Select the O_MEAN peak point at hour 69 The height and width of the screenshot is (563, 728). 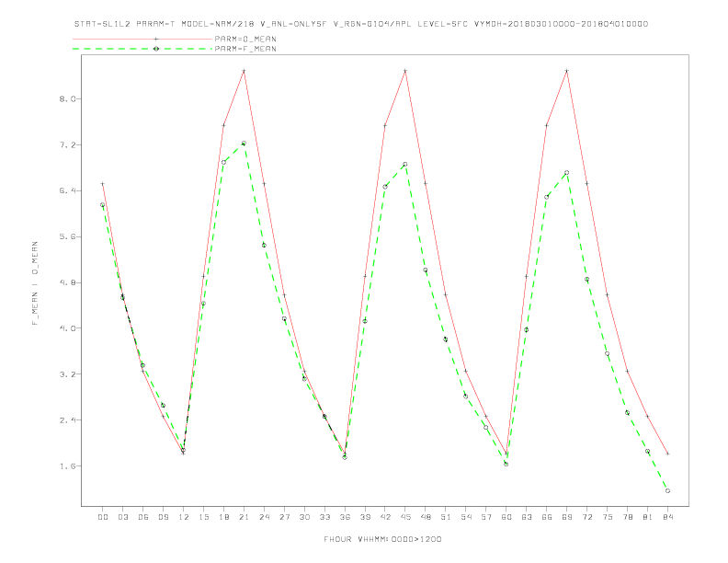pyautogui.click(x=567, y=71)
